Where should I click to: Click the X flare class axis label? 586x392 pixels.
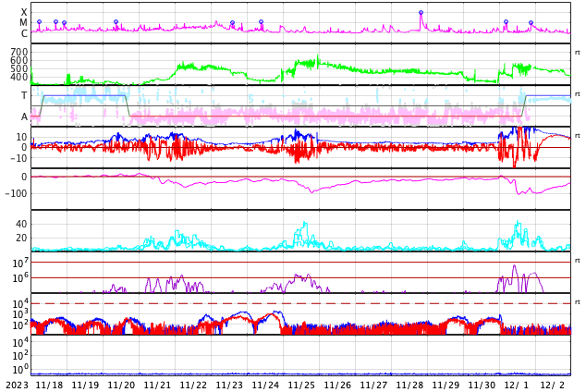coord(24,12)
